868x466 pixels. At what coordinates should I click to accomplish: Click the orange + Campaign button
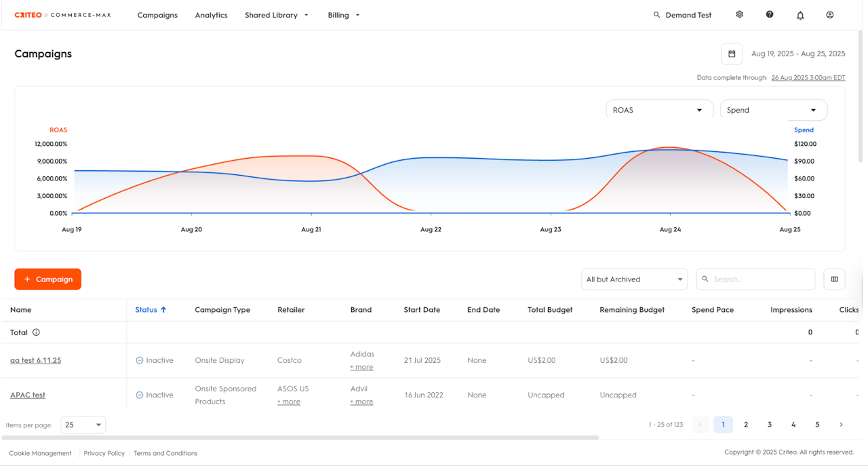click(47, 279)
